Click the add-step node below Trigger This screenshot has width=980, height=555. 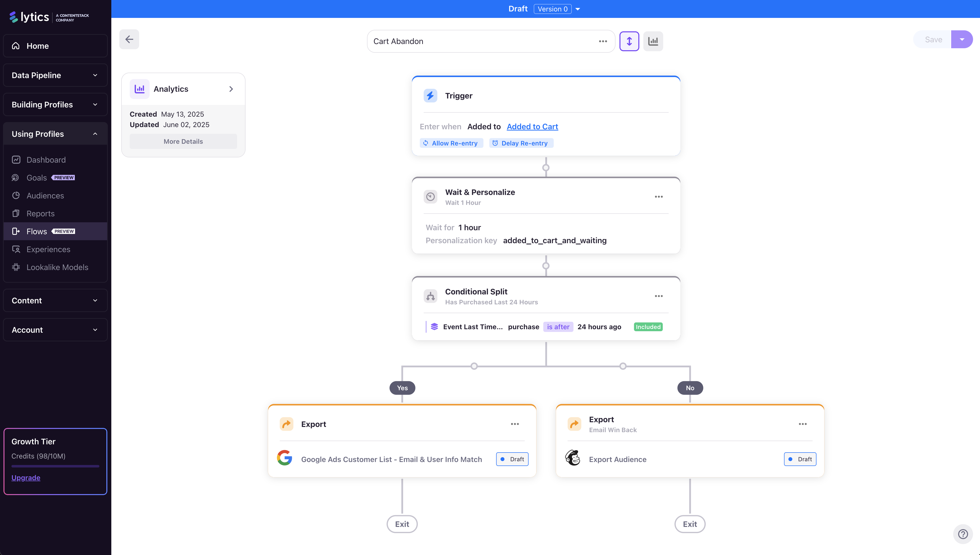pyautogui.click(x=546, y=168)
